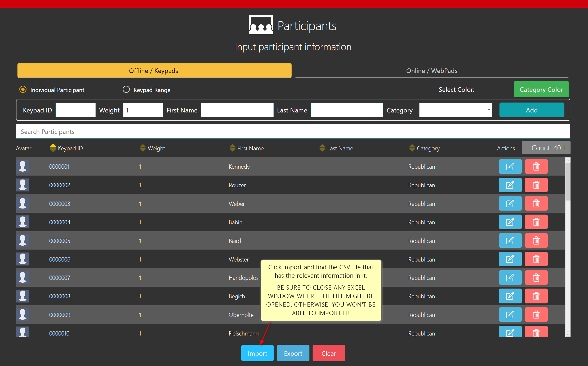
Task: Click edit icon for keypad 0000005
Action: [510, 241]
